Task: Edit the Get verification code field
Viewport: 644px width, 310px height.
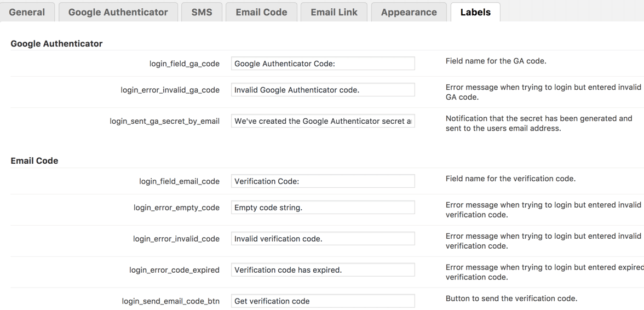Action: tap(323, 301)
